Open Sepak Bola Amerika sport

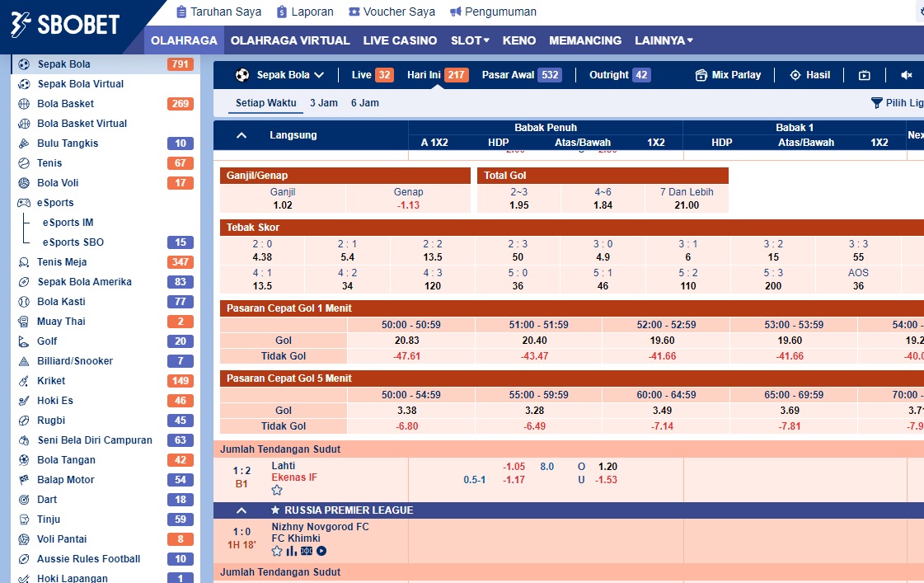106,282
